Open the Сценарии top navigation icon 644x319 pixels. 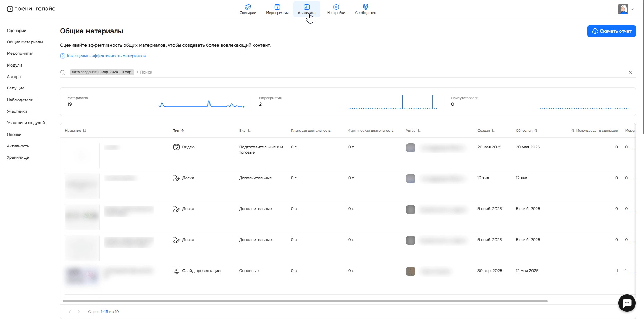(248, 7)
